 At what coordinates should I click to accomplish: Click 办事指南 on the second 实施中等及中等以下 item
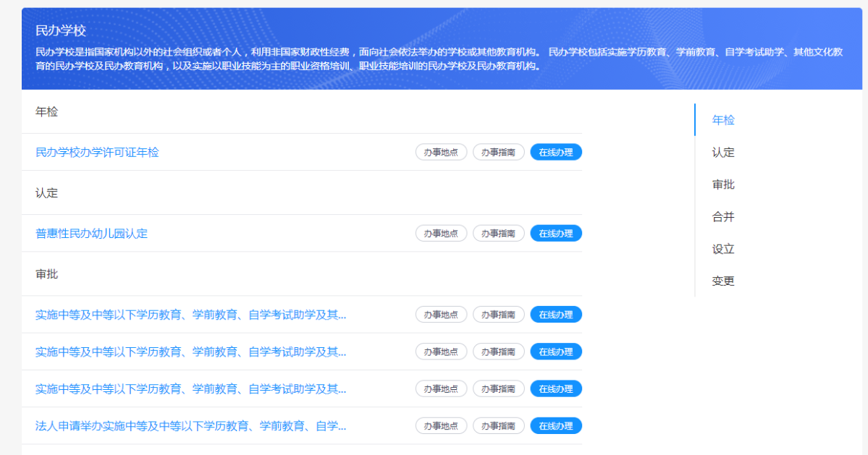point(498,351)
